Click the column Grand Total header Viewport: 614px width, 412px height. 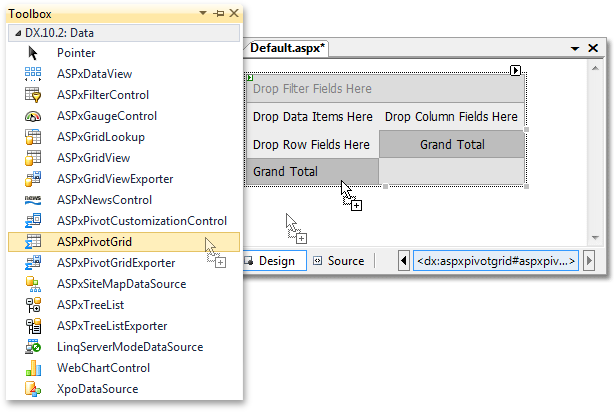[x=452, y=145]
